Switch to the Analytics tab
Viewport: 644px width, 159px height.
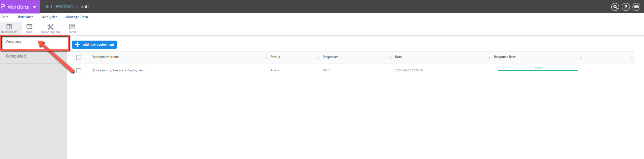[x=50, y=17]
